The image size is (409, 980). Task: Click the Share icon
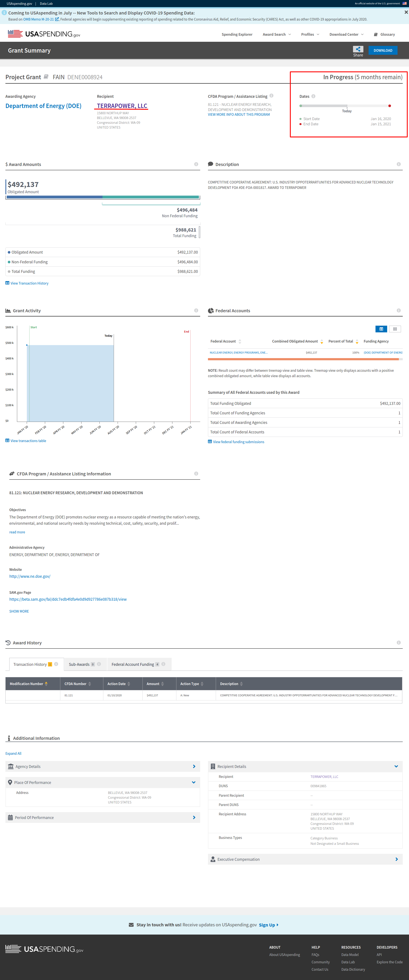tap(358, 49)
